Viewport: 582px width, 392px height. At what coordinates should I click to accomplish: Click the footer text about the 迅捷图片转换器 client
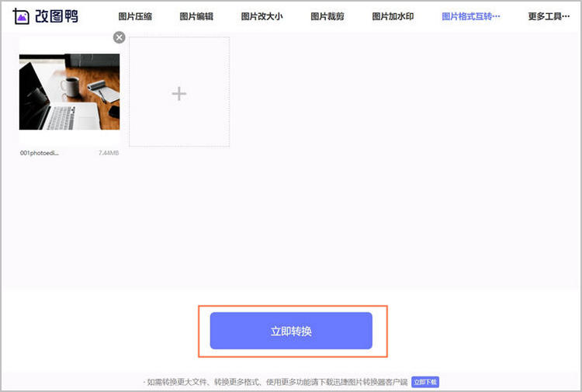pos(275,382)
